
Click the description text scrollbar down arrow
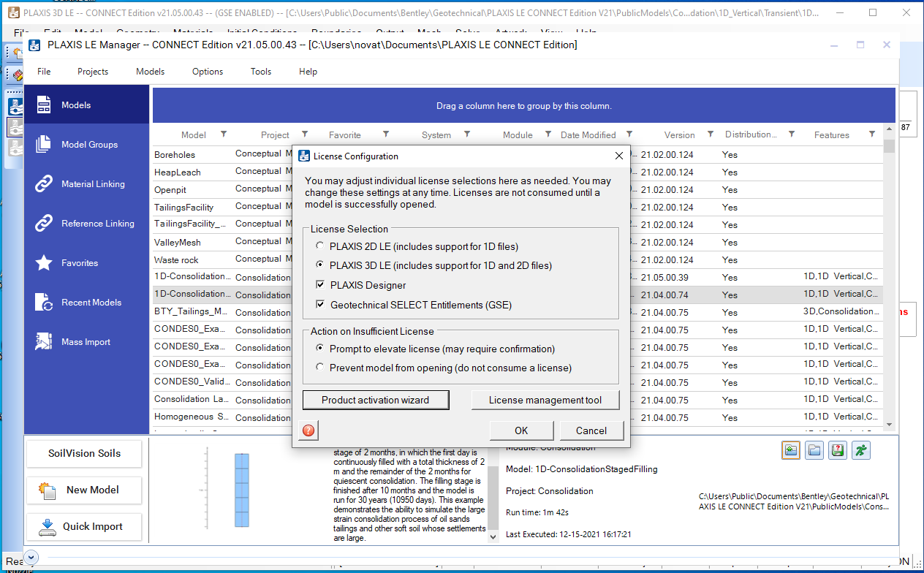493,536
